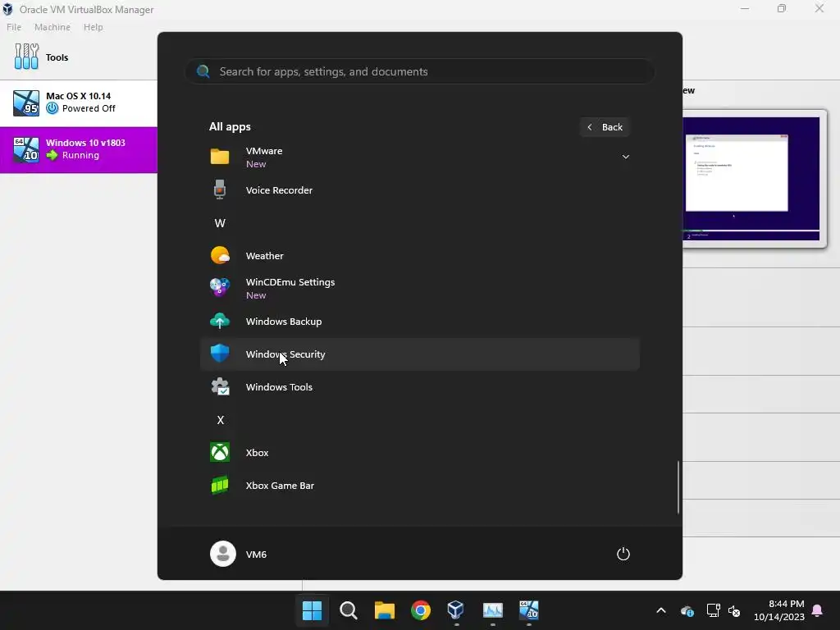Click the VM6 user avatar
The width and height of the screenshot is (840, 630).
(x=223, y=554)
